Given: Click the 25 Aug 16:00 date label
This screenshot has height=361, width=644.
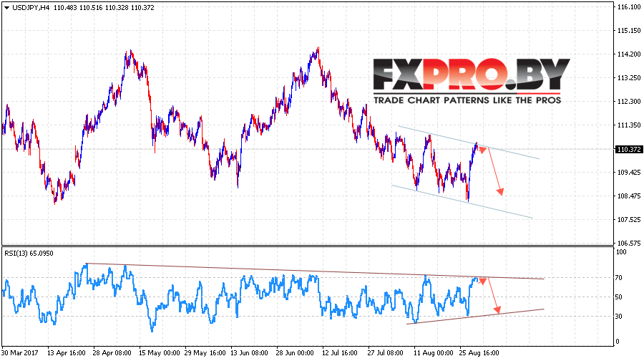Looking at the screenshot, I should 479,353.
